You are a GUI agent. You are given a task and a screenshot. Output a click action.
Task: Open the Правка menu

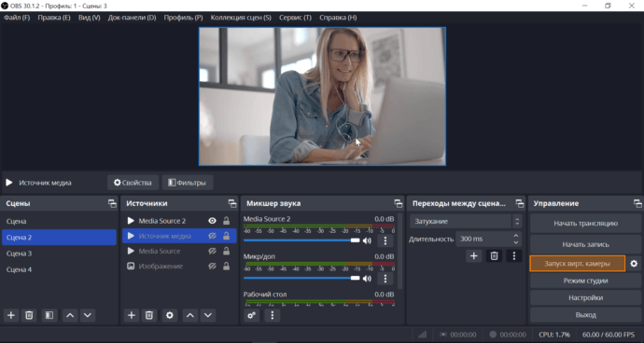click(54, 18)
